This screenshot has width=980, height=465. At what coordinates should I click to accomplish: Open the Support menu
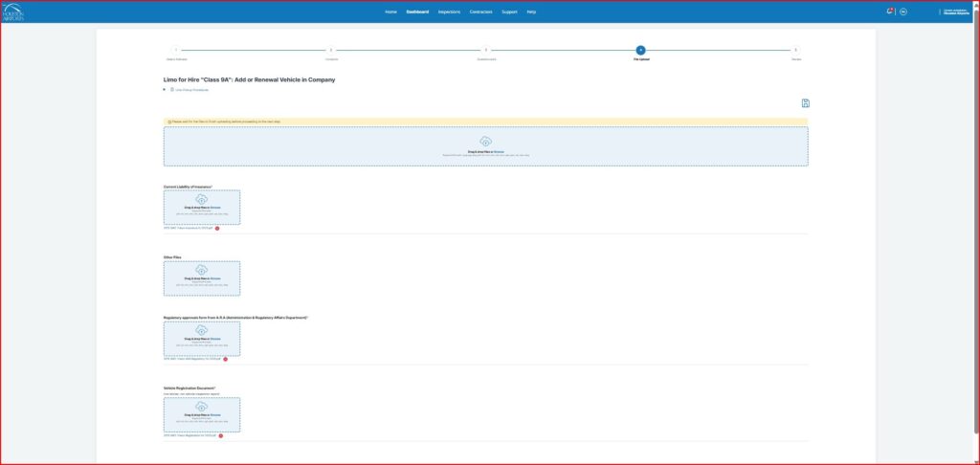(509, 11)
